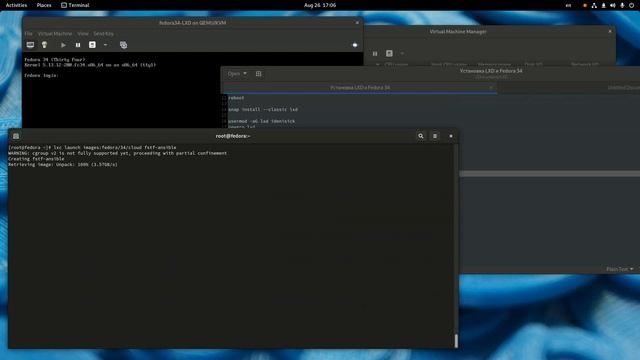The width and height of the screenshot is (640, 360).
Task: Open clock and calendar 'Aug 26 17:06'
Action: [x=320, y=5]
